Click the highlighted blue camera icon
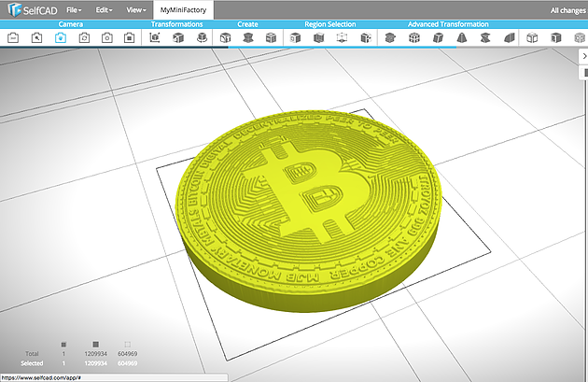 coord(61,37)
